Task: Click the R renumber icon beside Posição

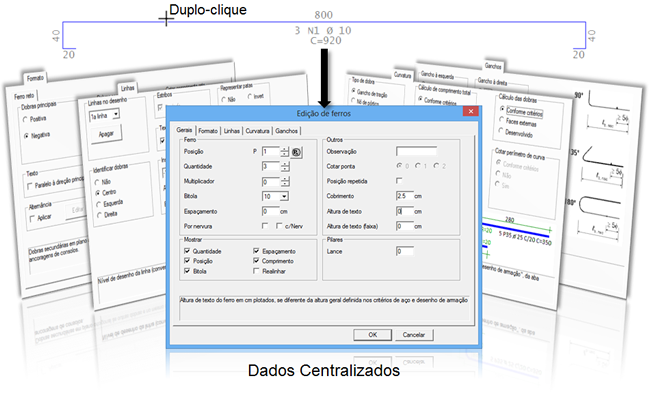Action: pos(296,152)
